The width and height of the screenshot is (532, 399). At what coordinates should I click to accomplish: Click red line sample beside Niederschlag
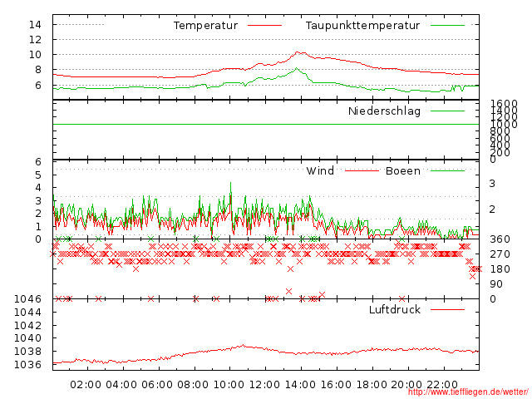point(447,111)
